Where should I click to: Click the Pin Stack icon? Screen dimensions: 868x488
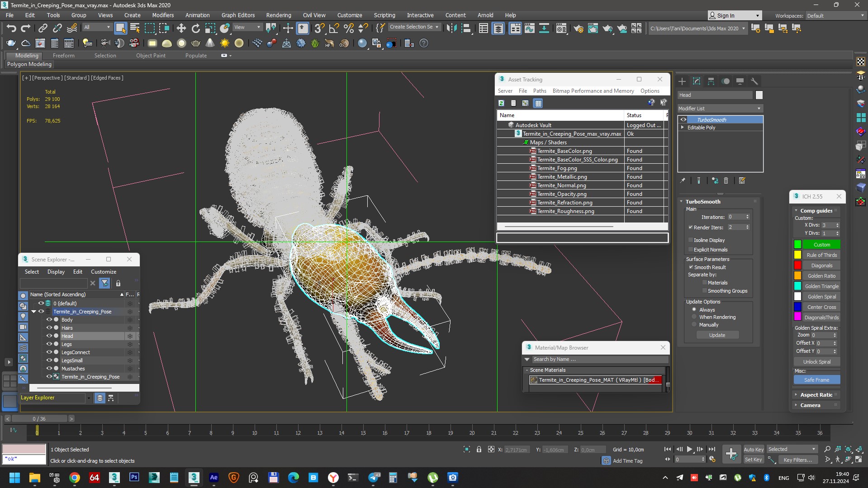[x=683, y=180]
